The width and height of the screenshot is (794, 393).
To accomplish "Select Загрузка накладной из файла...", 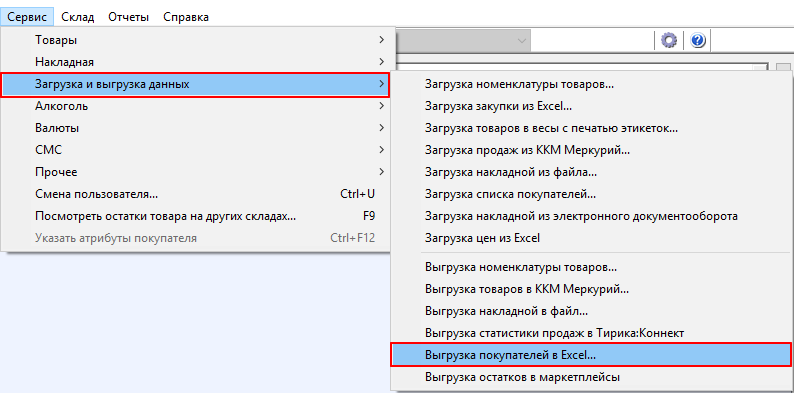I will [591, 172].
